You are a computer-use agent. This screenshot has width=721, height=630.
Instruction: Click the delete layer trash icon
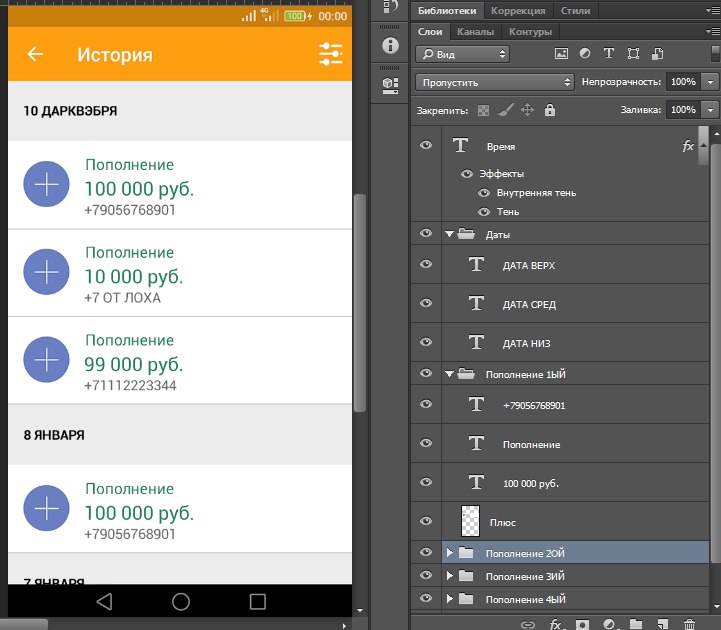(x=688, y=624)
